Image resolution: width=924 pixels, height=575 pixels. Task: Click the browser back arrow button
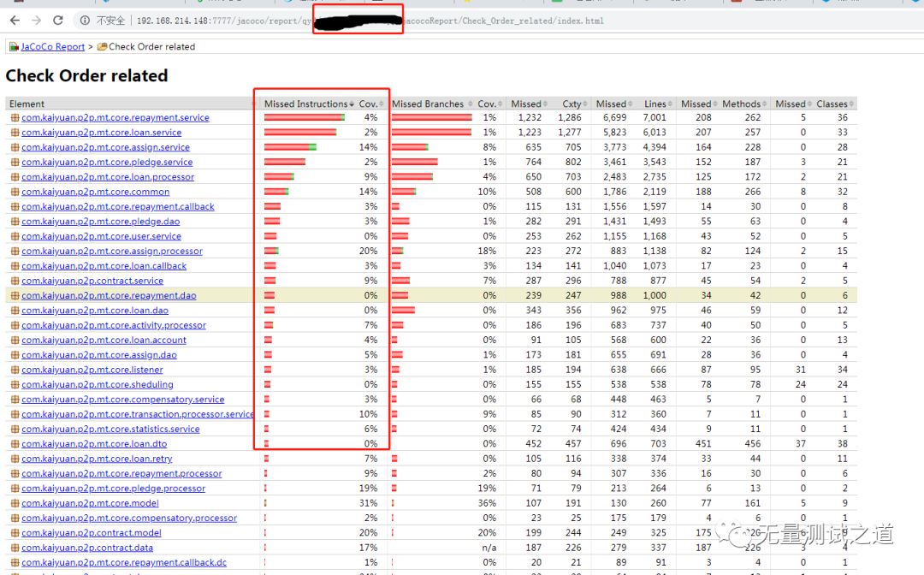coord(15,20)
